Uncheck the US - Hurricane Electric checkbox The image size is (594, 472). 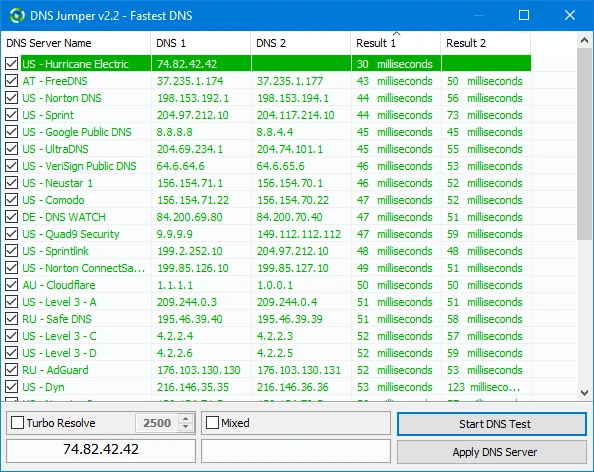click(x=11, y=64)
